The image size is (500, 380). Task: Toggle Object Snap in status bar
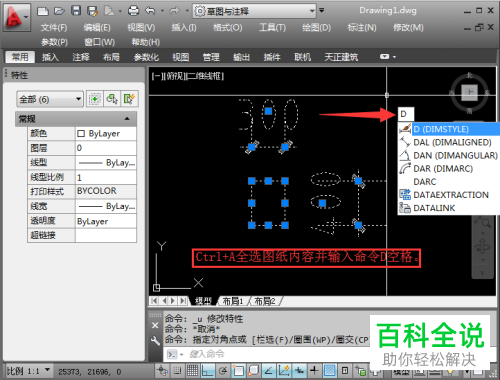click(238, 371)
